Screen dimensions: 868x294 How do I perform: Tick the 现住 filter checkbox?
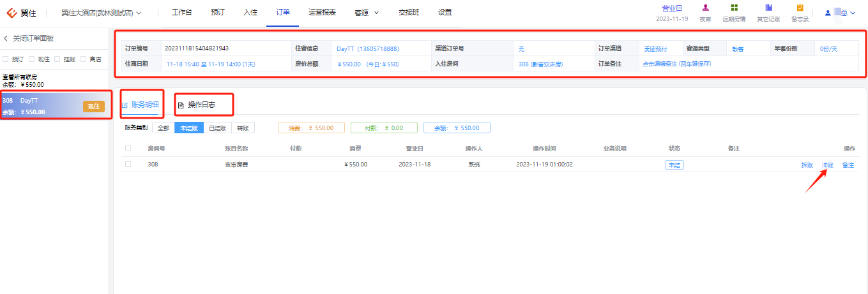tap(31, 59)
